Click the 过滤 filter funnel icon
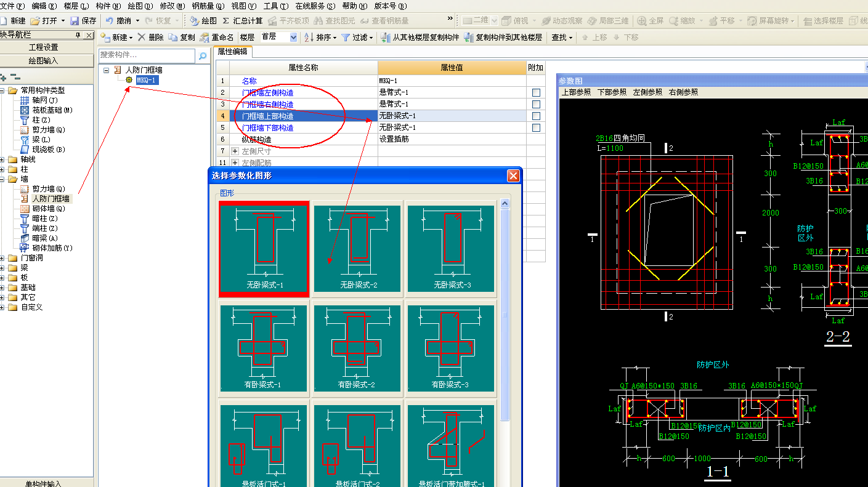This screenshot has width=868, height=487. (x=346, y=37)
